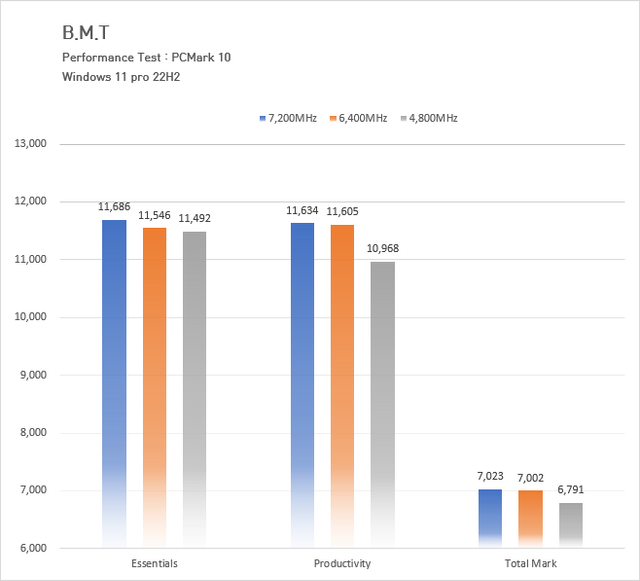Click the orange 6,400MHz legend swatch
This screenshot has width=640, height=581.
pyautogui.click(x=332, y=119)
